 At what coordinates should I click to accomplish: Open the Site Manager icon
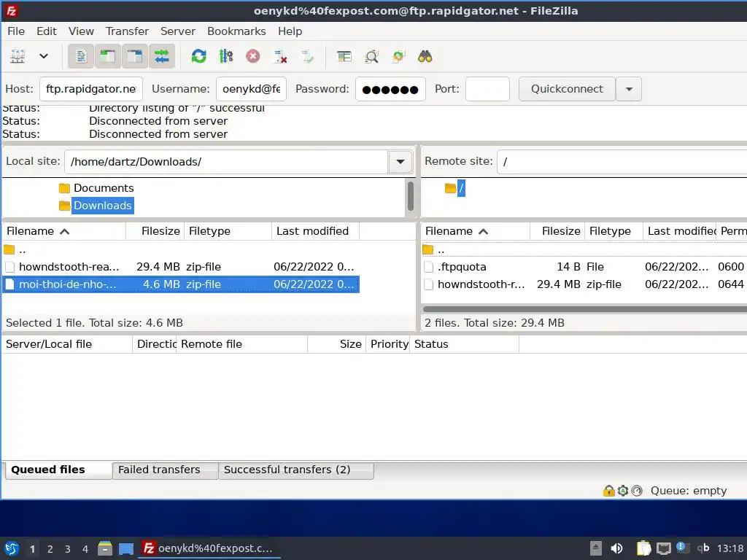coord(18,56)
